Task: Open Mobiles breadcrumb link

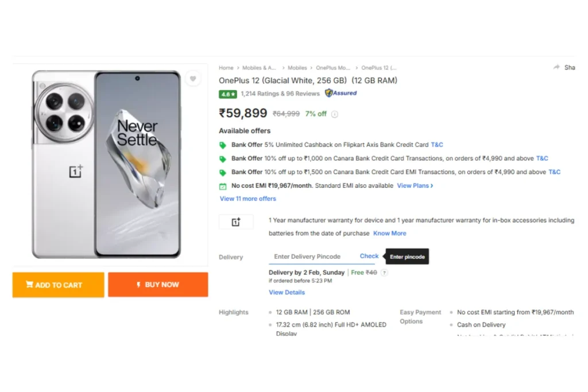Action: coord(297,68)
